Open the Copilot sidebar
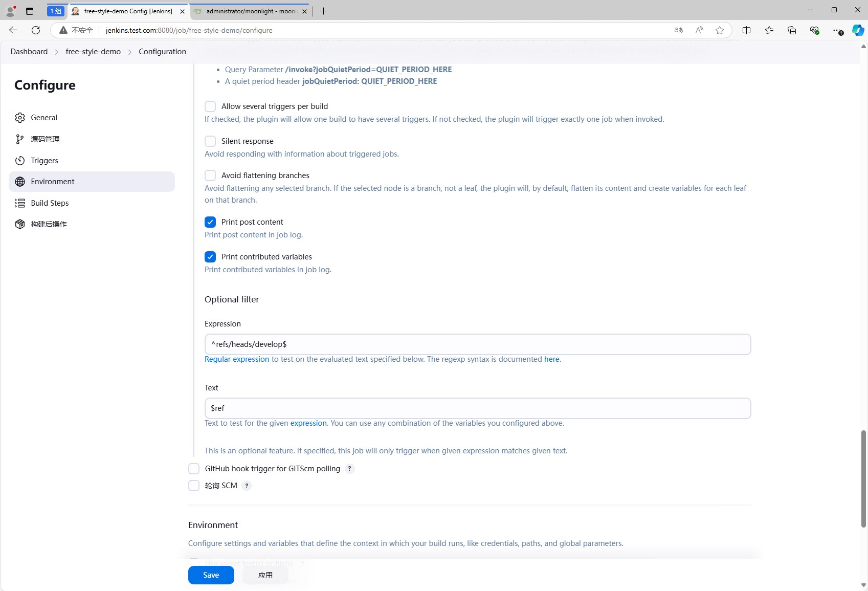Image resolution: width=868 pixels, height=591 pixels. (858, 30)
